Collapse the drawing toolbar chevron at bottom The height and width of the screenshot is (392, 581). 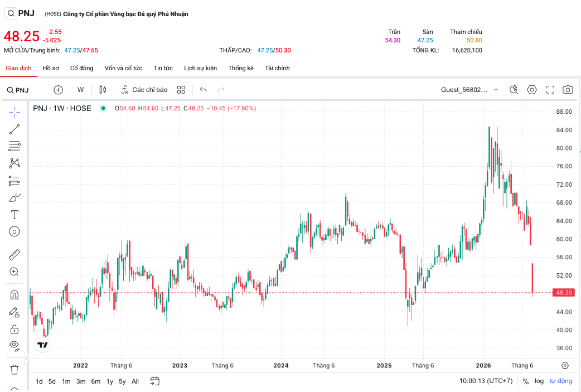coord(14,388)
